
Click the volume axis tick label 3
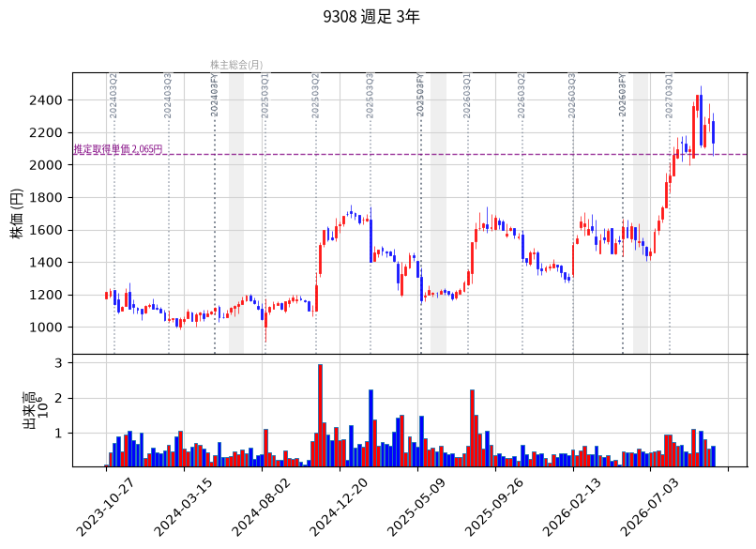click(x=59, y=363)
